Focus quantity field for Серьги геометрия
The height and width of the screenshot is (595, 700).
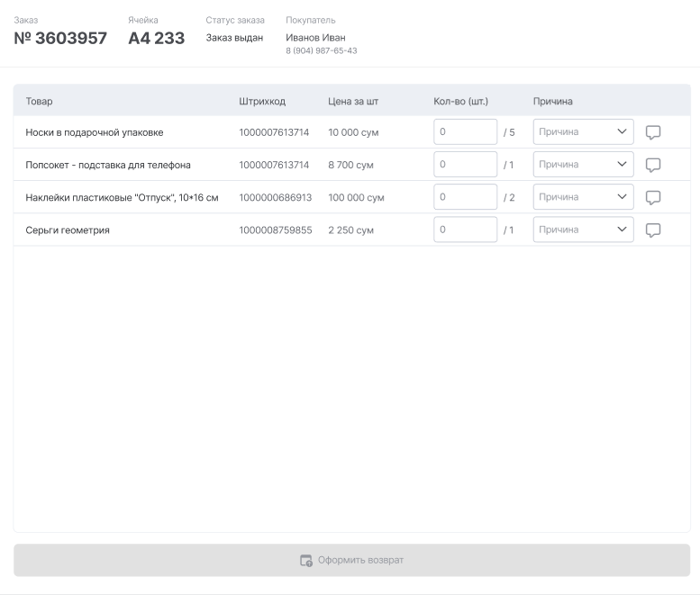coord(465,230)
